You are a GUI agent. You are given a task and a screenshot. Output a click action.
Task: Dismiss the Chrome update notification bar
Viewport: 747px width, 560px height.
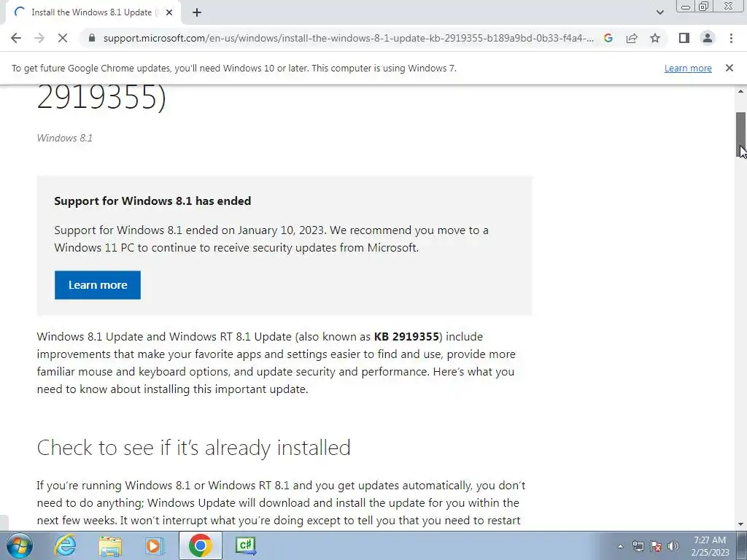point(729,68)
